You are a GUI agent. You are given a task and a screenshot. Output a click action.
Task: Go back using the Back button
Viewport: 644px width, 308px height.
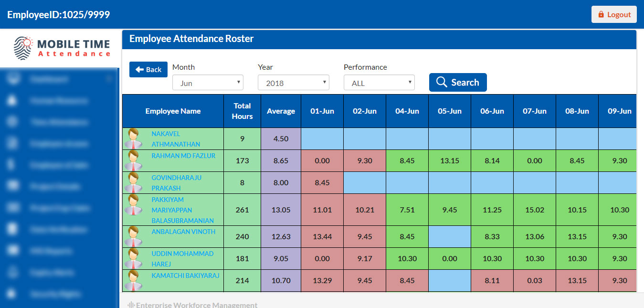(148, 70)
